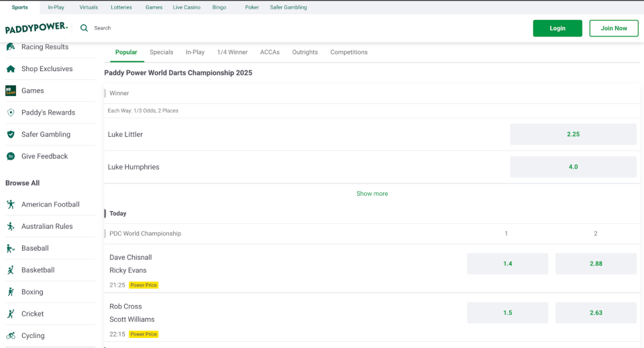Open the American Football sidebar link
This screenshot has width=644, height=348.
click(x=50, y=205)
